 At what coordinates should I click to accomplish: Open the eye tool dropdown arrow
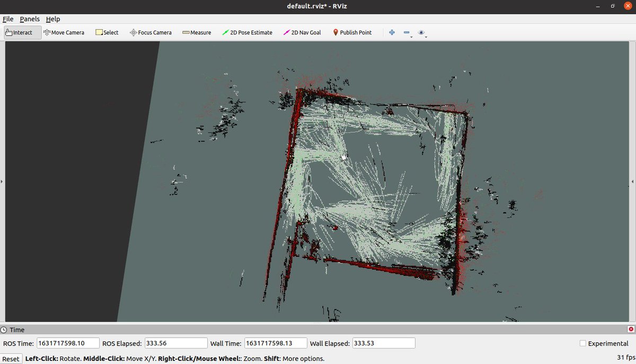coord(427,36)
